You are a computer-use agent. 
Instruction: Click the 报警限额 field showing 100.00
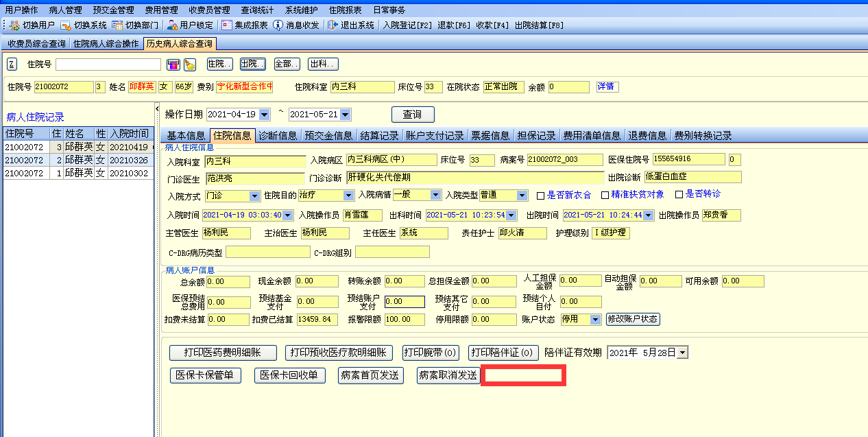405,320
